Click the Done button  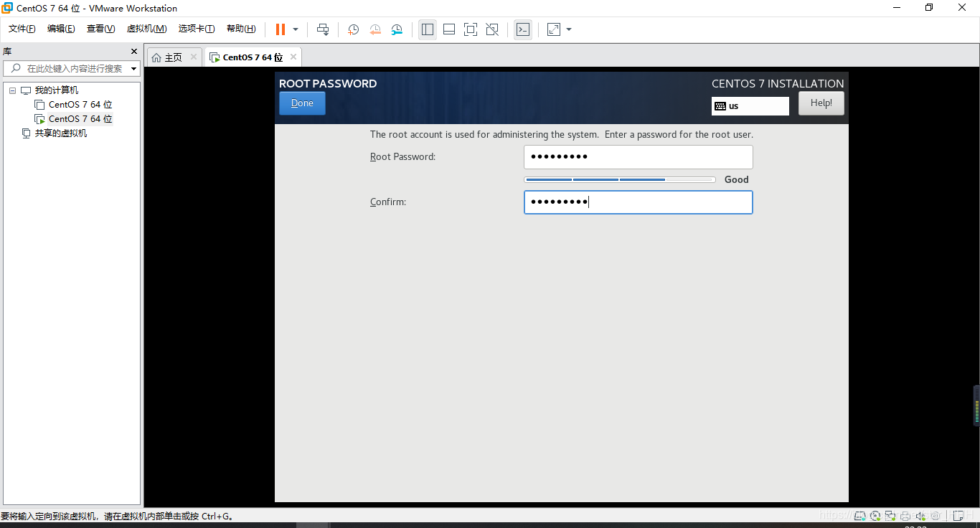(302, 103)
